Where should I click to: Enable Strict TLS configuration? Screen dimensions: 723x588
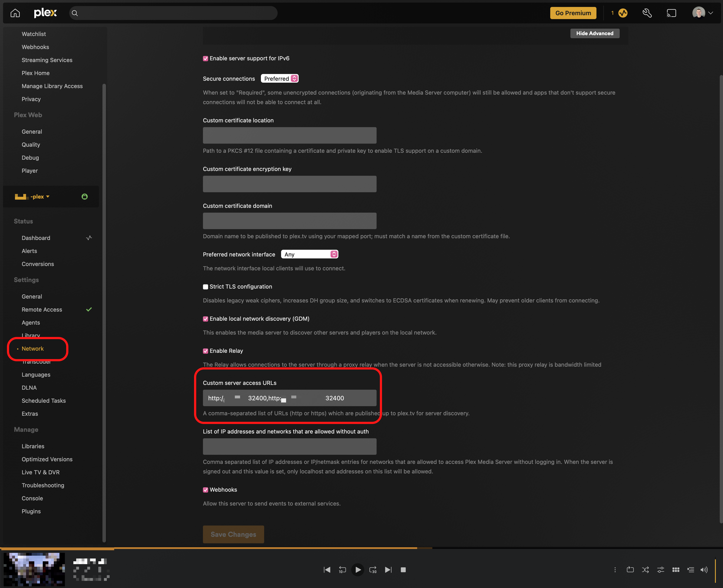tap(205, 287)
